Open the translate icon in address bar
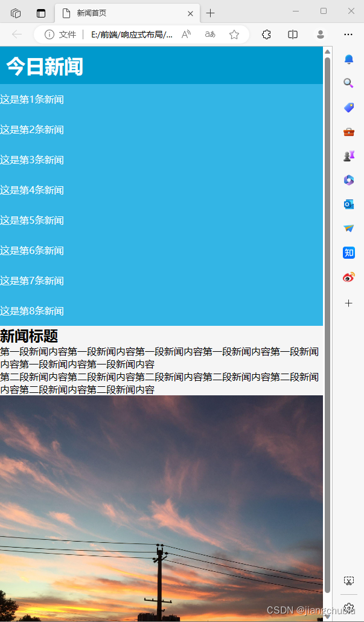Image resolution: width=364 pixels, height=622 pixels. tap(210, 34)
